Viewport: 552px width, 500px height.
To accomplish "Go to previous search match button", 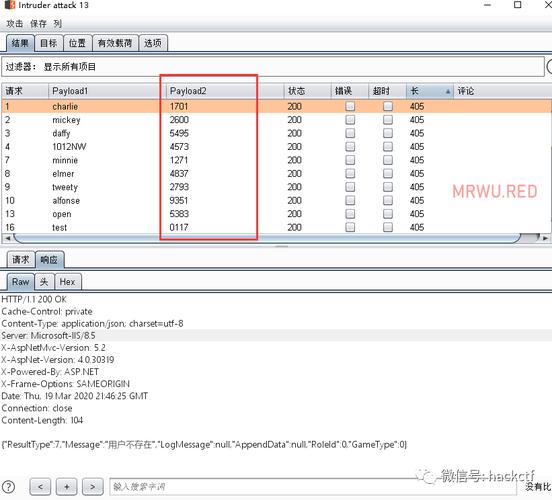I will [x=40, y=487].
